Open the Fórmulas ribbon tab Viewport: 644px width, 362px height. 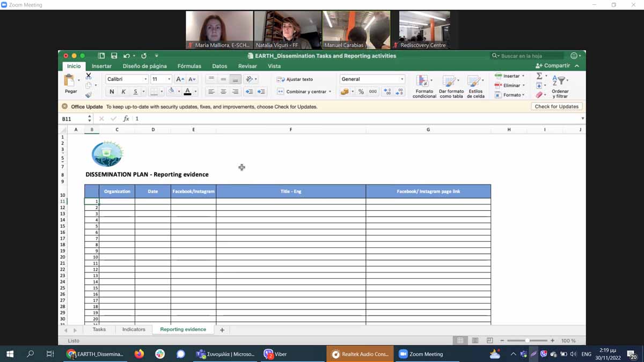(189, 66)
